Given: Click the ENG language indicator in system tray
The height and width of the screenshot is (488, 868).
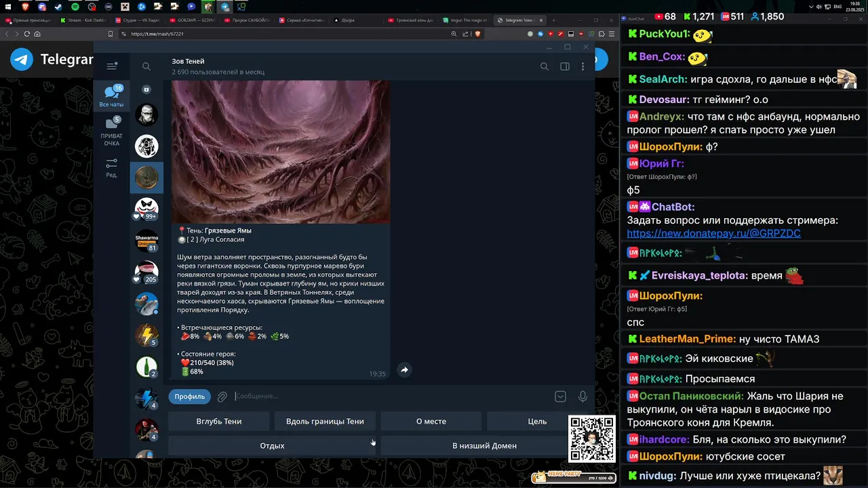Looking at the screenshot, I should (x=837, y=7).
